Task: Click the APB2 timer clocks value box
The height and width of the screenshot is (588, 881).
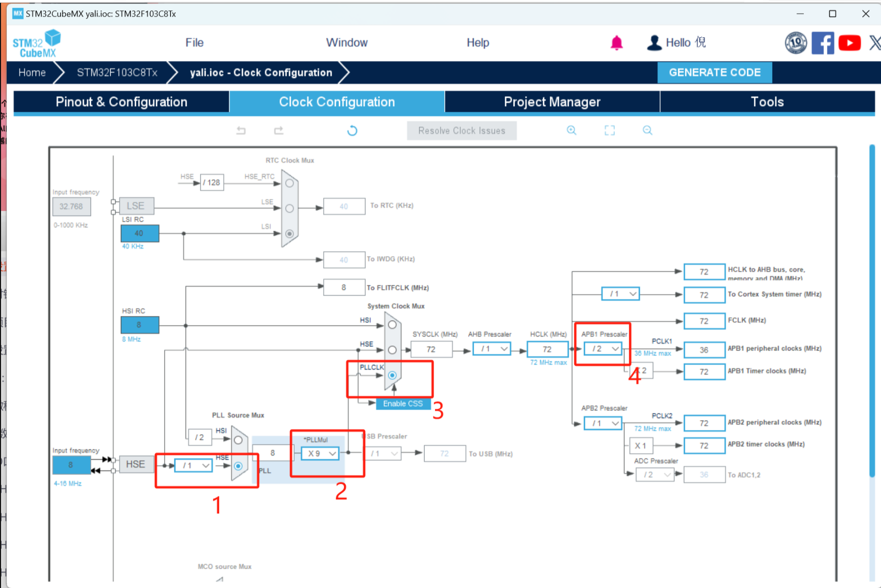Action: coord(704,446)
